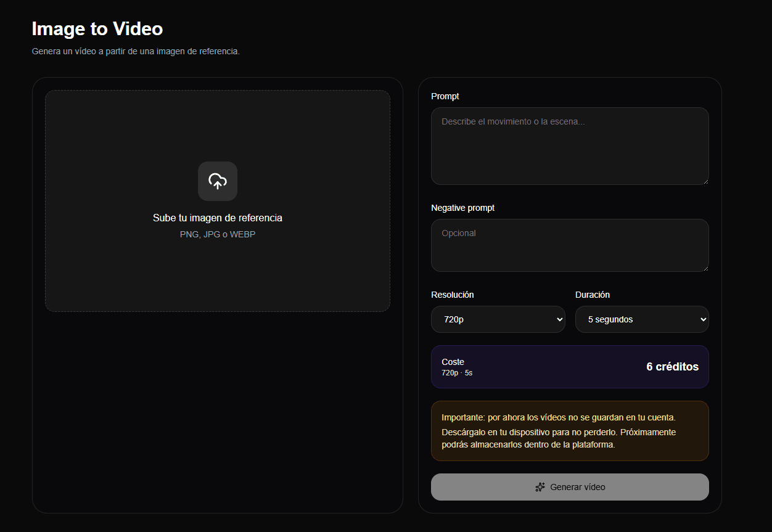
Task: Click the cloud upload icon
Action: [218, 181]
